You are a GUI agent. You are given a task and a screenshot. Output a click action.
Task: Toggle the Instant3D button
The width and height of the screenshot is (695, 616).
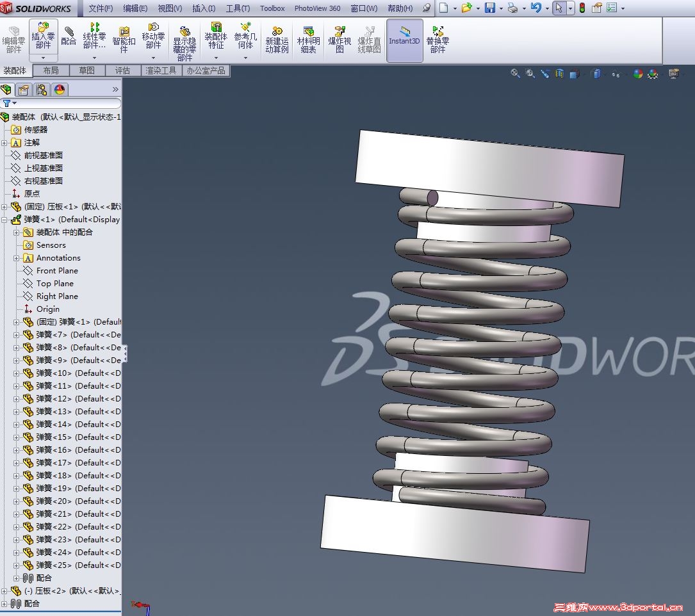[404, 40]
